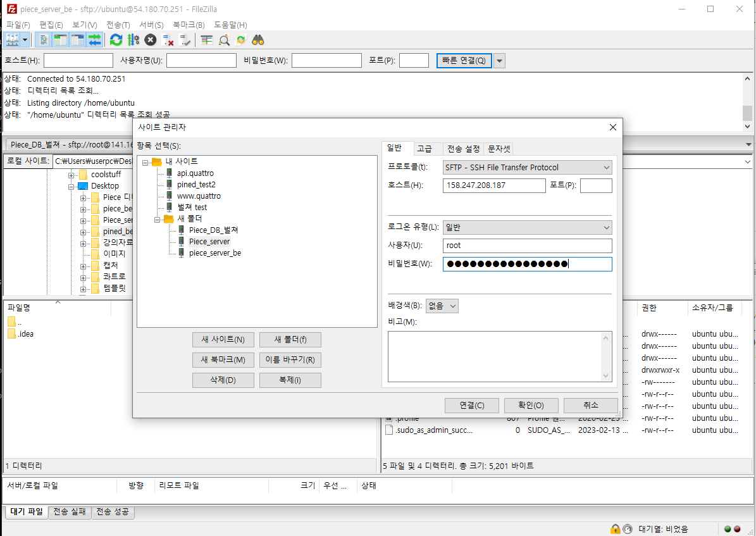
Task: Click the green activity LED indicator
Action: pyautogui.click(x=728, y=529)
